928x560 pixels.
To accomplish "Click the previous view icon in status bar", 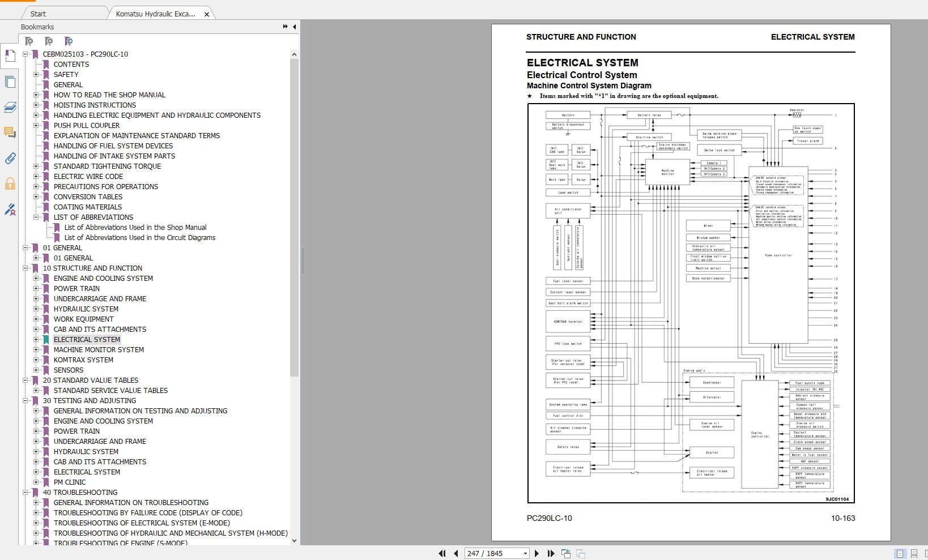I will coord(566,553).
